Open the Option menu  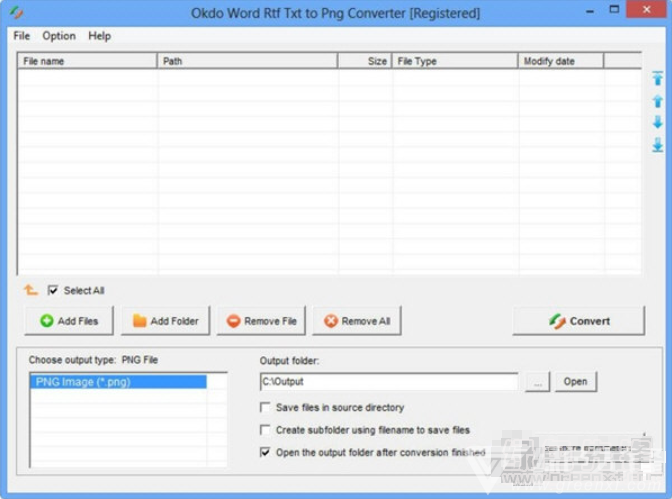(x=59, y=36)
